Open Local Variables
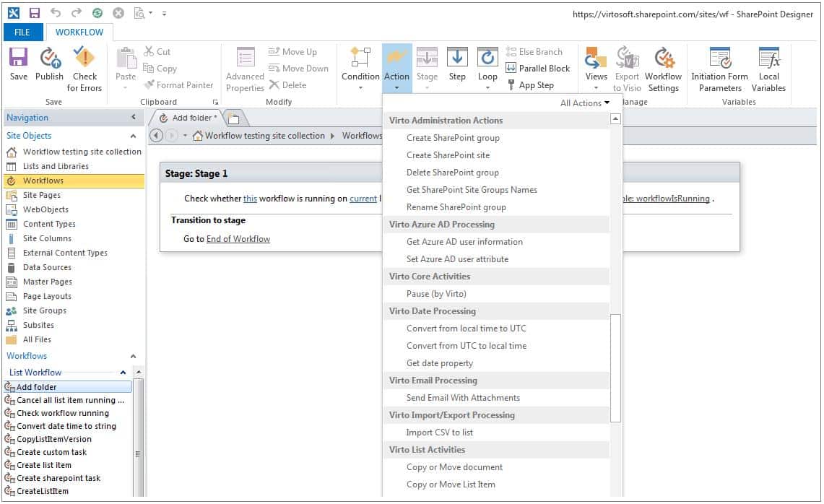 click(769, 69)
